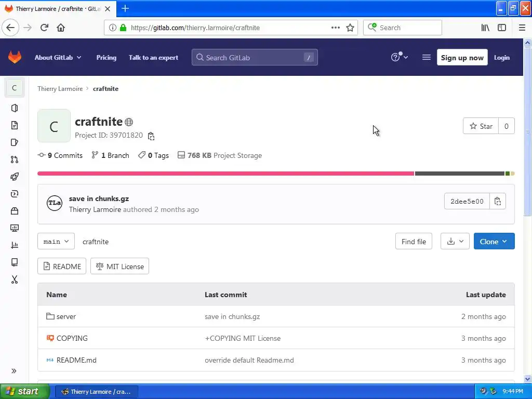Open page actions three-dot menu
The height and width of the screenshot is (399, 532).
point(336,28)
